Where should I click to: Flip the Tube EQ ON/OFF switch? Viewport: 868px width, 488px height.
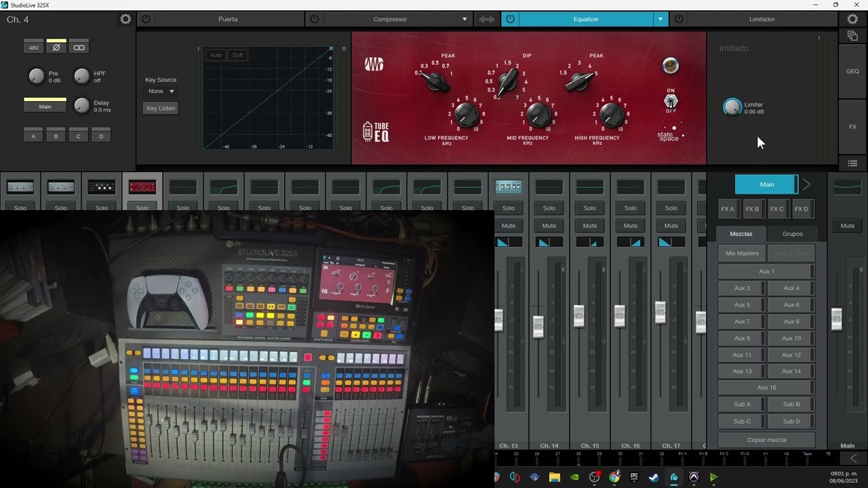tap(671, 101)
